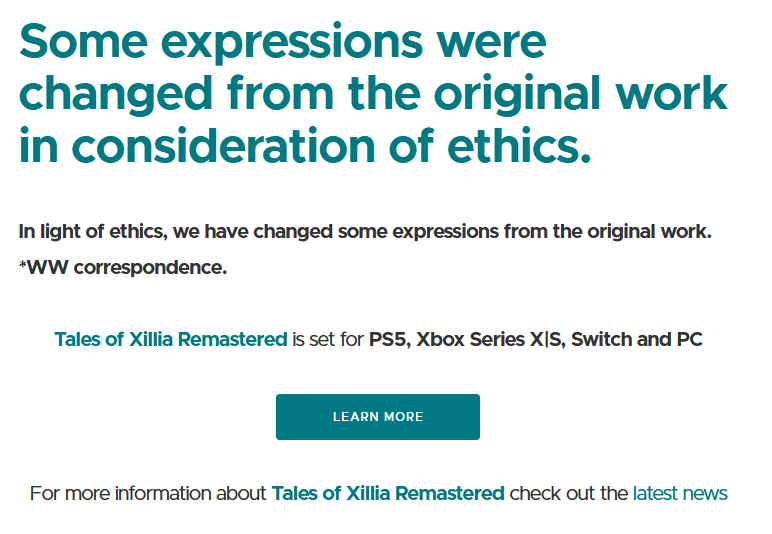Click the bold 'PS5' platform text
The image size is (772, 534).
coord(387,339)
